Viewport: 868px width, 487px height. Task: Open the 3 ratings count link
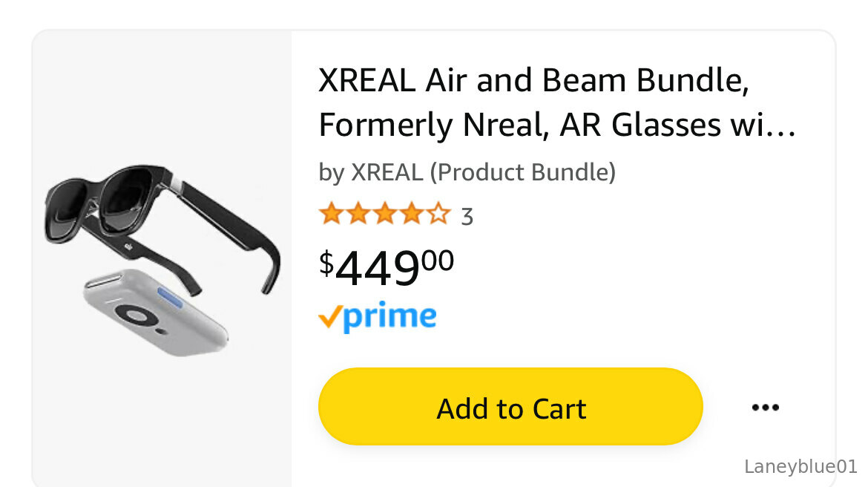(x=467, y=217)
